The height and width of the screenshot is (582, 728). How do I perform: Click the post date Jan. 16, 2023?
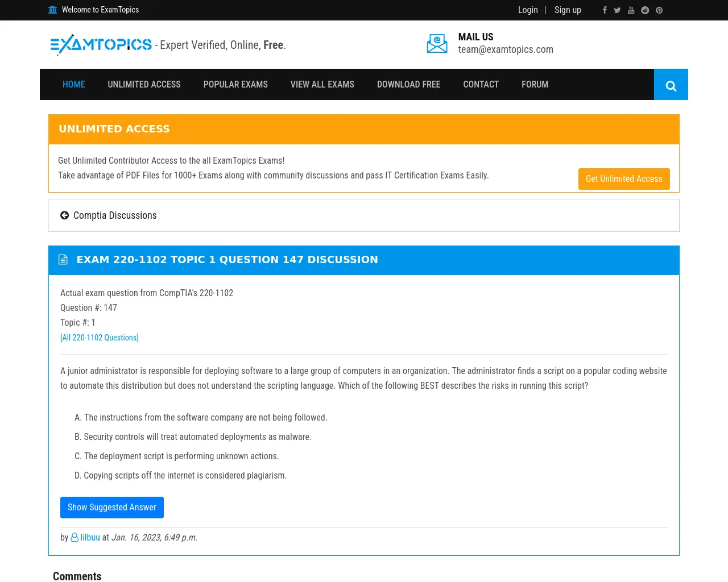coord(154,538)
